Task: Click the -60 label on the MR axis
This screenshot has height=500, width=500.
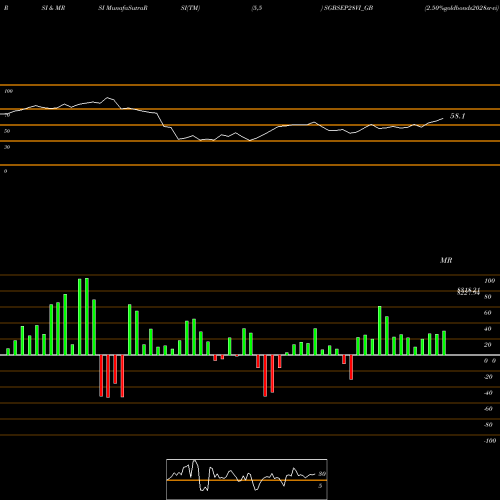Action: 488,409
